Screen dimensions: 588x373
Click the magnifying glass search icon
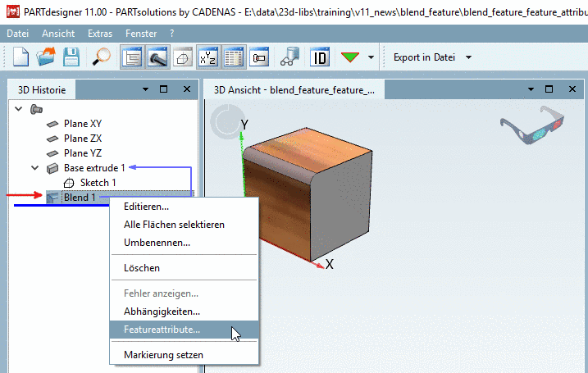(101, 57)
